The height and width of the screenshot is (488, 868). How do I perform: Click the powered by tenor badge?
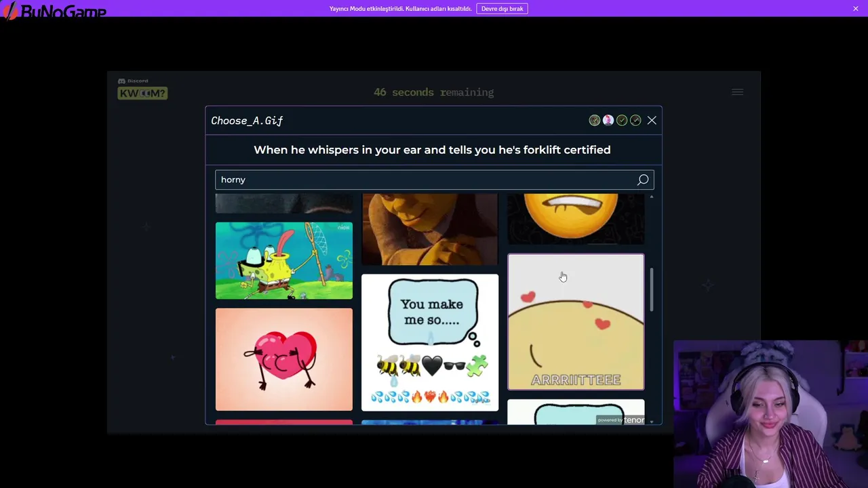pyautogui.click(x=620, y=420)
